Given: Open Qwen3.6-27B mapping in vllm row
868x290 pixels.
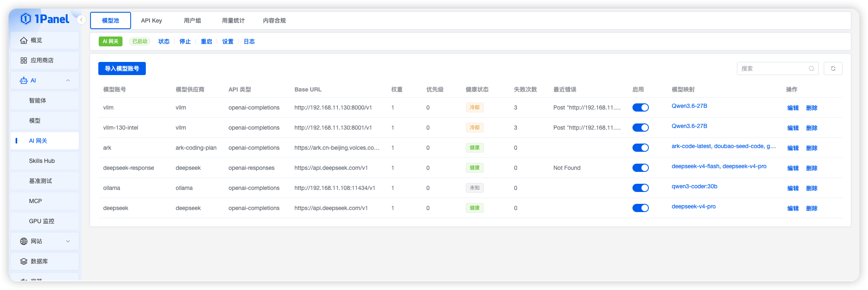Looking at the screenshot, I should (x=689, y=106).
